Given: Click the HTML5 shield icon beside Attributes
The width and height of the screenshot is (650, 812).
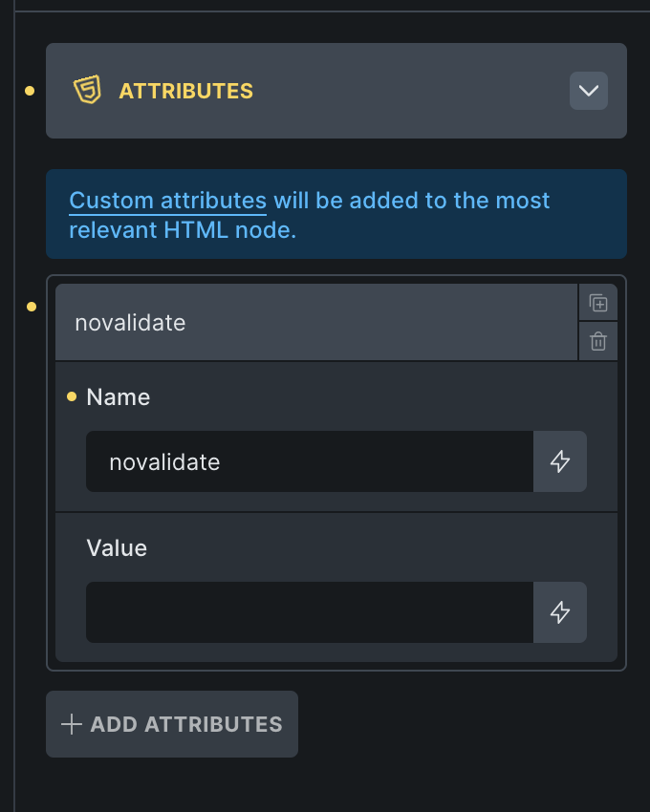Looking at the screenshot, I should tap(87, 91).
